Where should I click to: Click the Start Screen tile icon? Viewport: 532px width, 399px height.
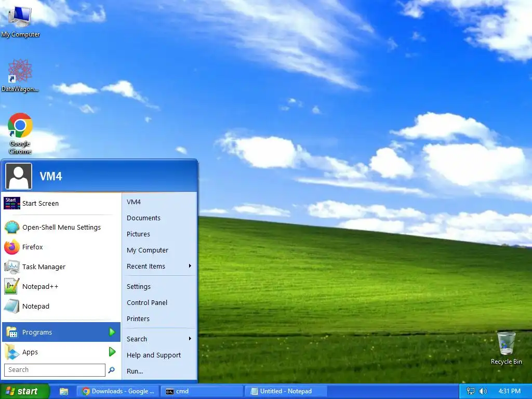(12, 203)
